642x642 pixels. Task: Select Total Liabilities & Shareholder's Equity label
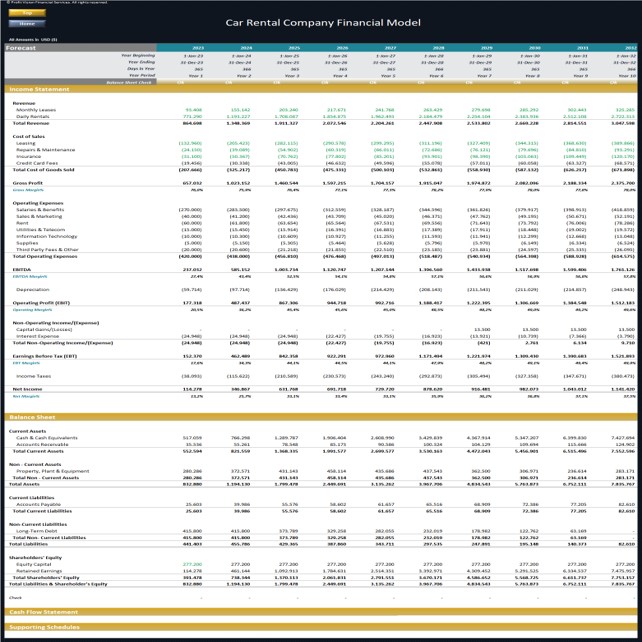tap(58, 584)
